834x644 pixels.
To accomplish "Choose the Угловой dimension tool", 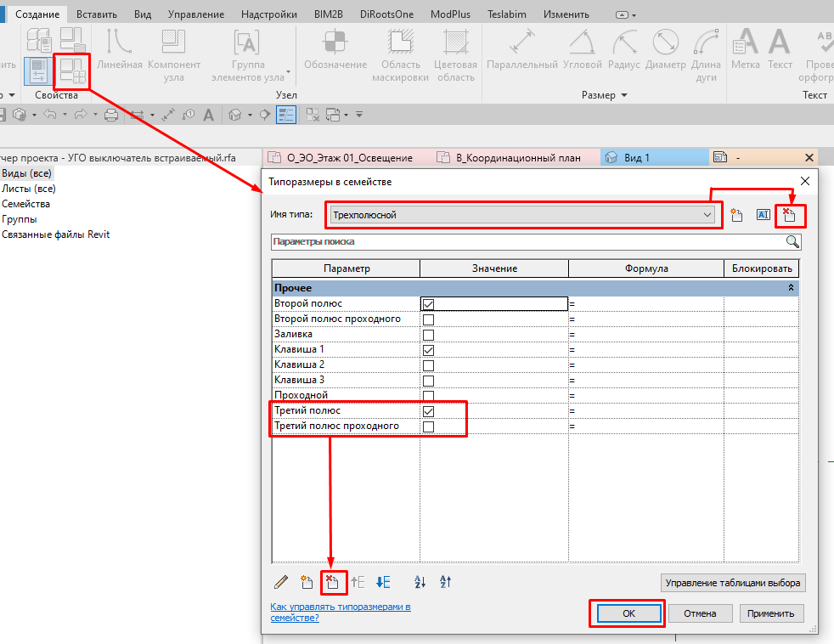I will [x=583, y=49].
